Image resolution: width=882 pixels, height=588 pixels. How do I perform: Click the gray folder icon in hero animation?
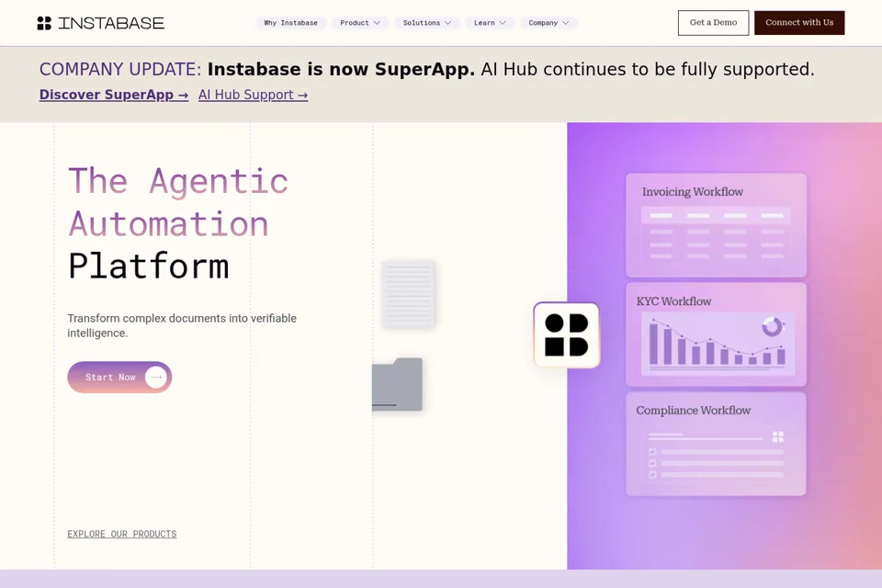click(397, 384)
